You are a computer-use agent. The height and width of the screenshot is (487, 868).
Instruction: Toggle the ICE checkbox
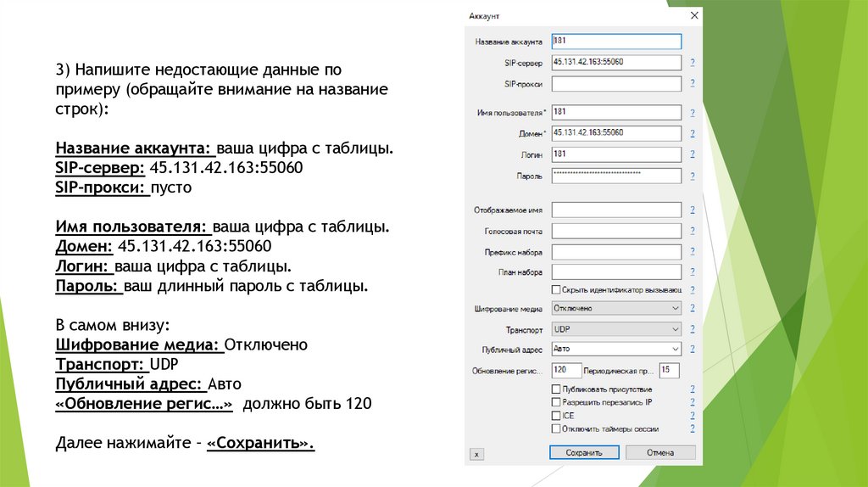[x=556, y=416]
